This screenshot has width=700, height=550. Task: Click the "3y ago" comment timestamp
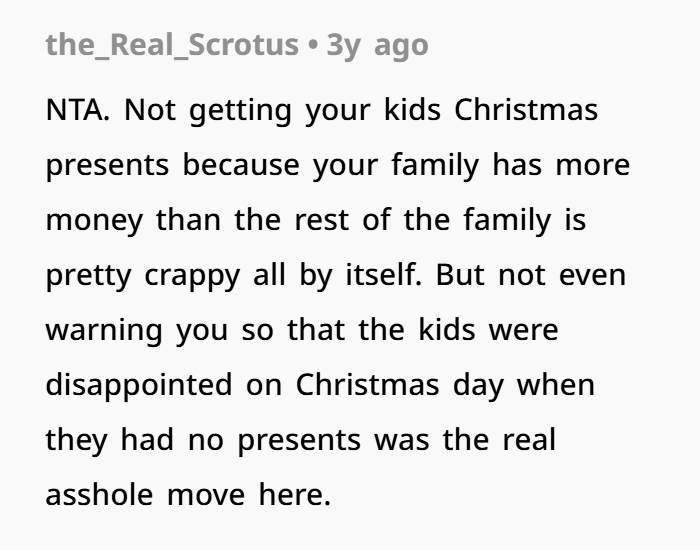[x=377, y=45]
